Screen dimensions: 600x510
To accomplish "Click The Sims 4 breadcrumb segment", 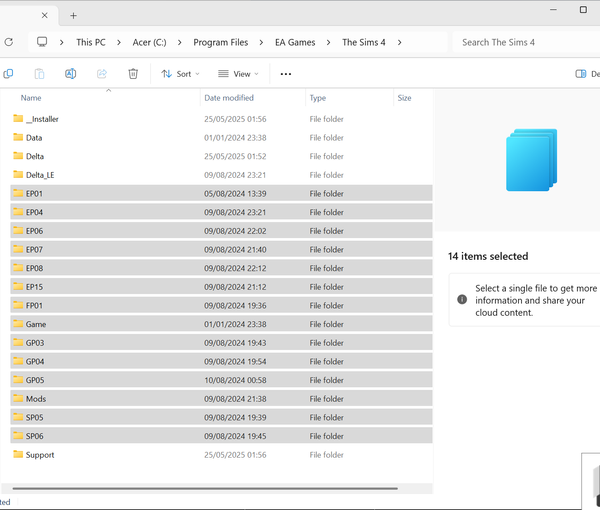I will tap(364, 42).
